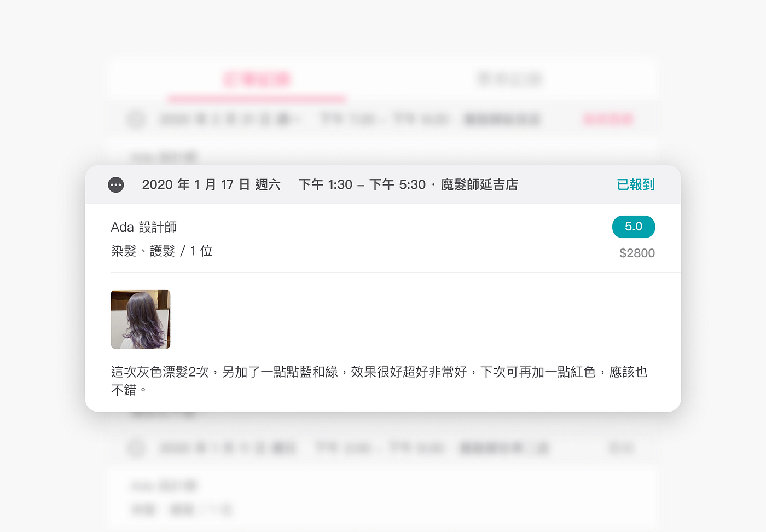Screen dimensions: 766x532
Task: Click the $2800 price amount
Action: pyautogui.click(x=637, y=253)
